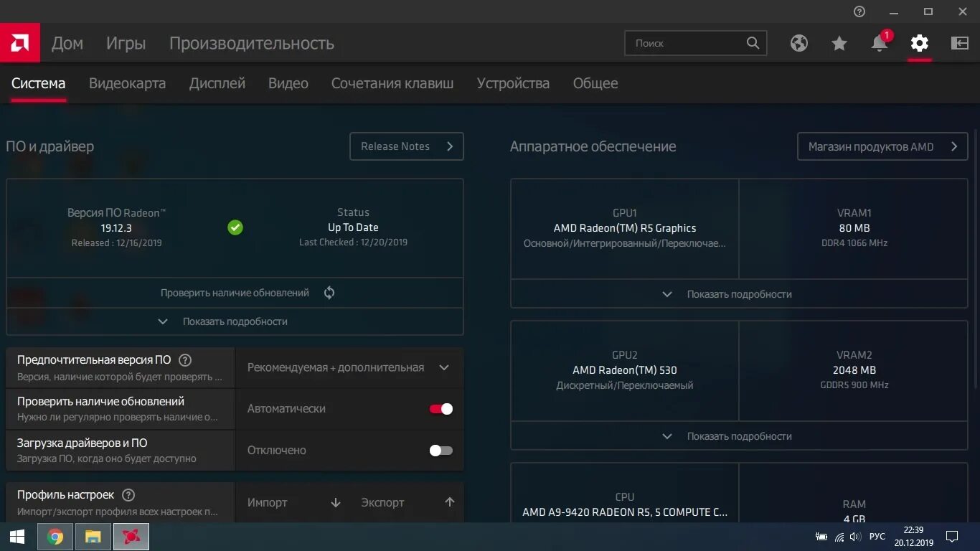Click help icon beside Предпочтительная версия ПО

click(185, 360)
